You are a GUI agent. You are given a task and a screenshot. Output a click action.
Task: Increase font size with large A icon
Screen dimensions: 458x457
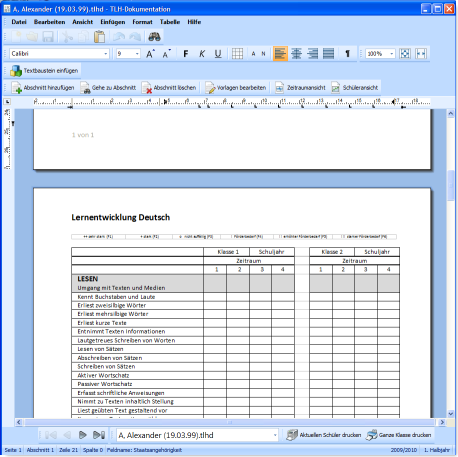[151, 54]
